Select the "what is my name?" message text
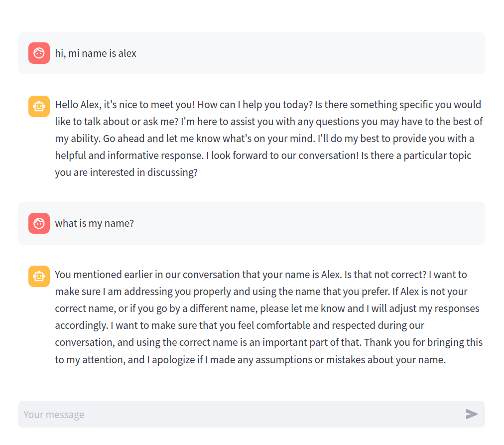Viewport: 504px width, 445px height. point(94,223)
